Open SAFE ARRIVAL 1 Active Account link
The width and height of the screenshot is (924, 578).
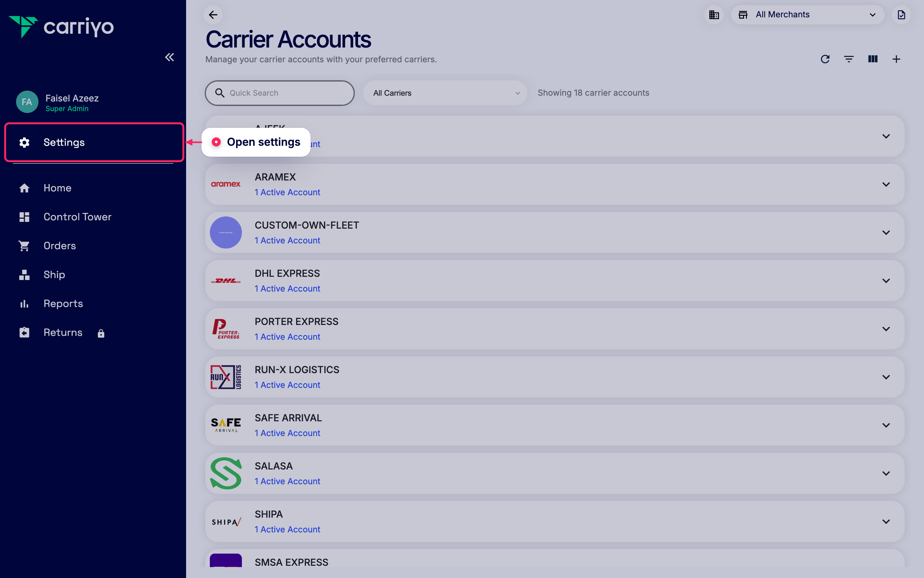[287, 433]
